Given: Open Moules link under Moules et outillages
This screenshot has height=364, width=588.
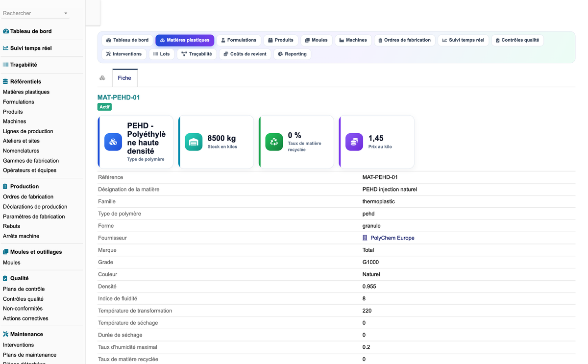Looking at the screenshot, I should [x=12, y=263].
